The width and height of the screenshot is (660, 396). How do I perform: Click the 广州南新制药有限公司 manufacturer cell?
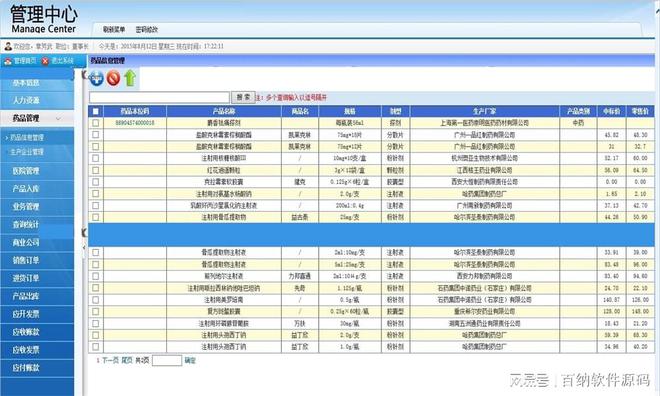(x=484, y=205)
